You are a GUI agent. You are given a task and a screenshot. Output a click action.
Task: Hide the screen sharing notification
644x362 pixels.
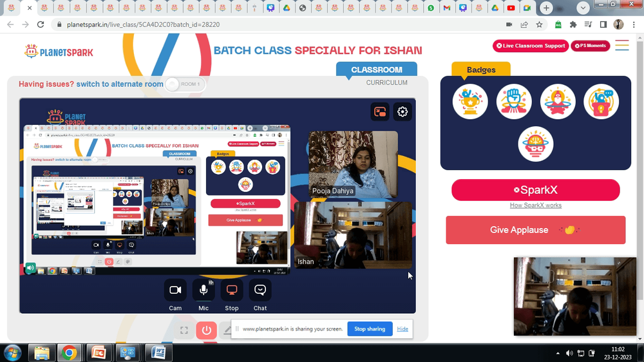(402, 329)
